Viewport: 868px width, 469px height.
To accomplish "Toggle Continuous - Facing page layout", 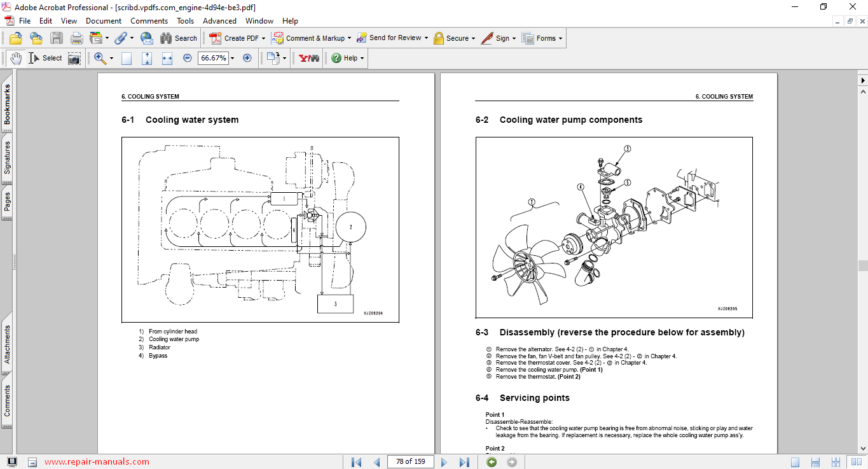I will click(836, 462).
